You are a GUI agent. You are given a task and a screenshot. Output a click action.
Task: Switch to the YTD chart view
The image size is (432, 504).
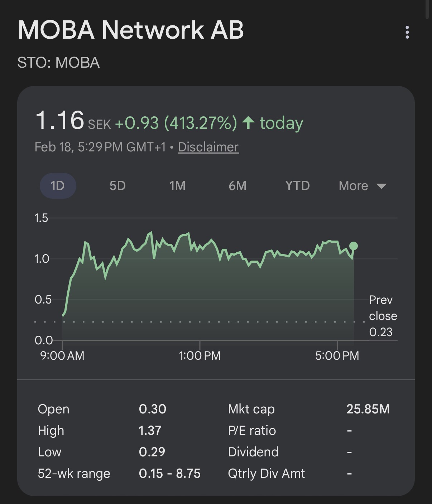click(297, 186)
